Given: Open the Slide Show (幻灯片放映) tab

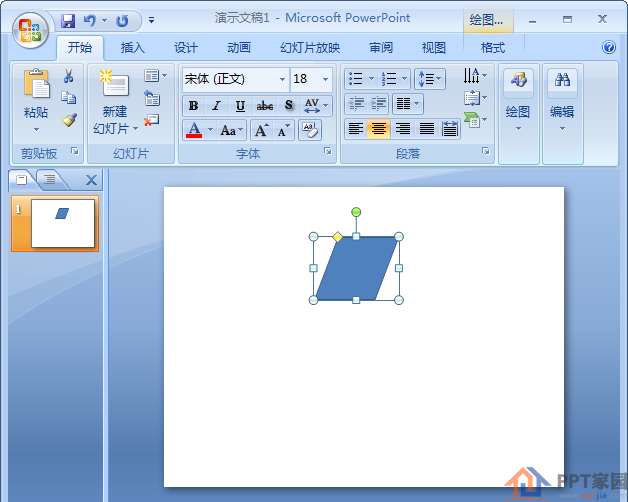Looking at the screenshot, I should (x=310, y=48).
